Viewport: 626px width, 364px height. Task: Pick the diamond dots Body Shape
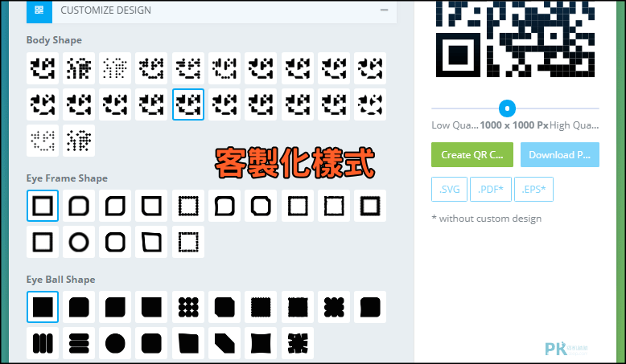[79, 141]
